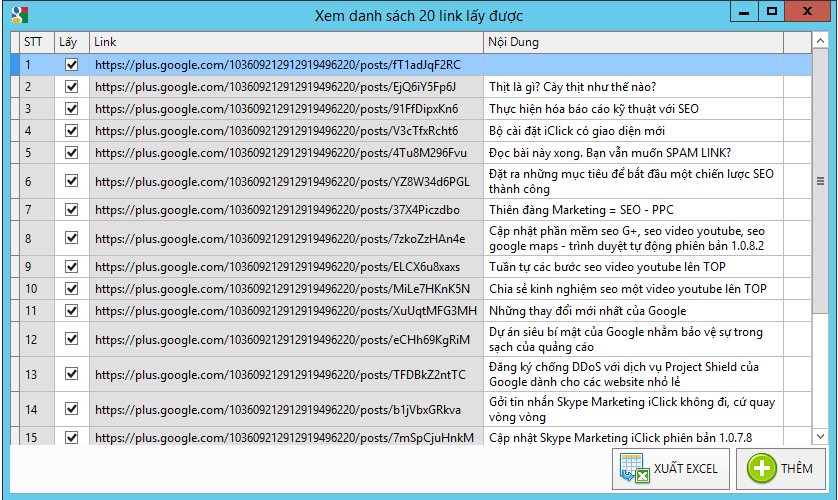Click the STT column header

pyautogui.click(x=37, y=42)
